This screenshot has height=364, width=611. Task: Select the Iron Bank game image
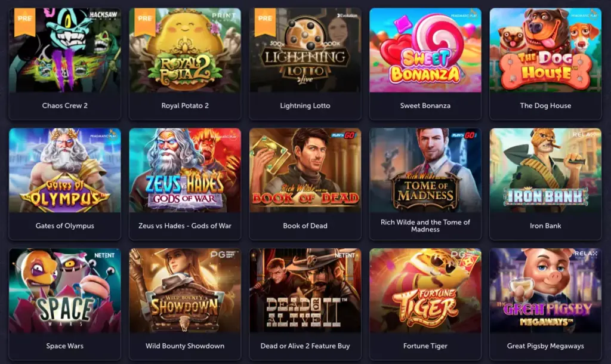545,170
